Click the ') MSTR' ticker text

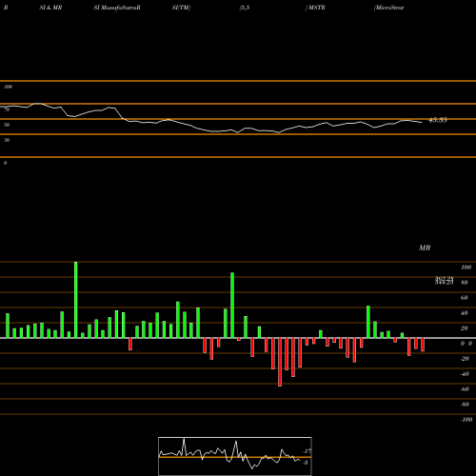coord(315,8)
